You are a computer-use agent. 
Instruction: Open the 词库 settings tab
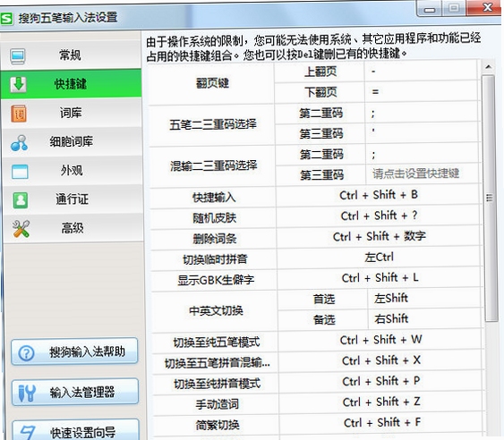point(72,114)
